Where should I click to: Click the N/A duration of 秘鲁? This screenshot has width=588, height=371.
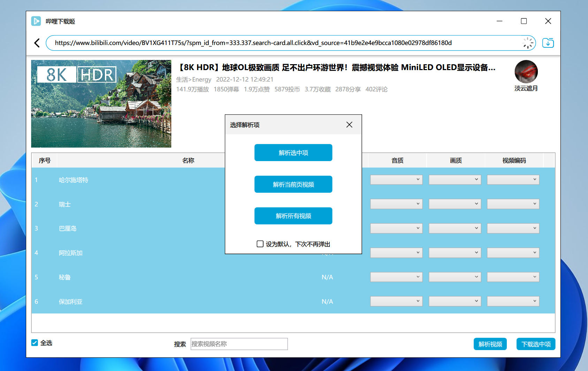(327, 277)
